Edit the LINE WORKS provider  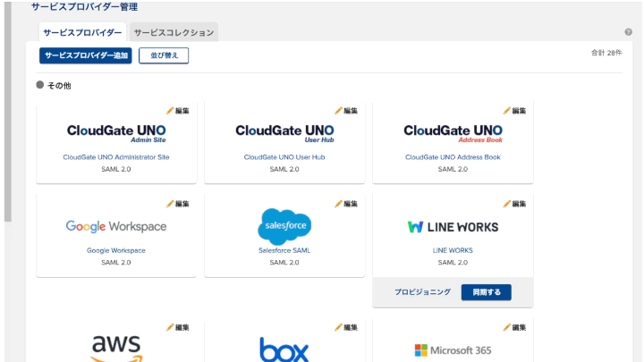coord(514,204)
